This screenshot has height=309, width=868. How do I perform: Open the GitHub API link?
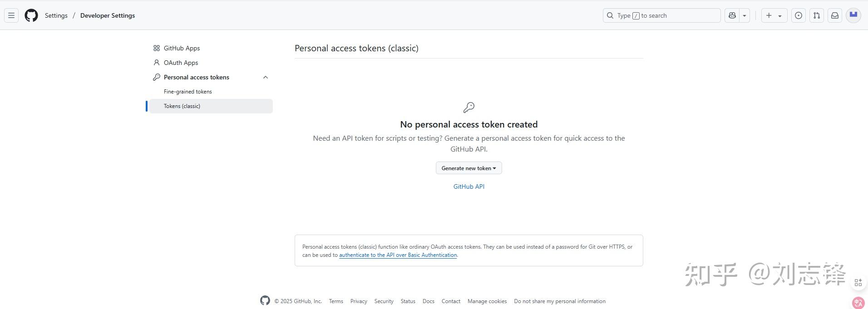point(469,186)
